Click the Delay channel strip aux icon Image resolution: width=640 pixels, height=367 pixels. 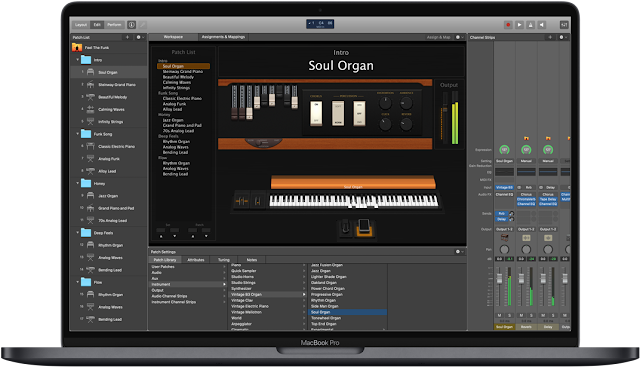(548, 238)
